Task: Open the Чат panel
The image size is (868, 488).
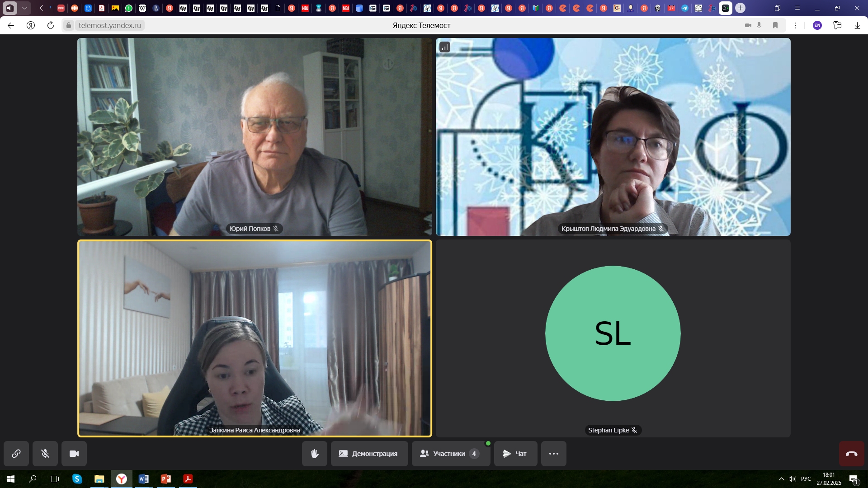Action: 515,454
